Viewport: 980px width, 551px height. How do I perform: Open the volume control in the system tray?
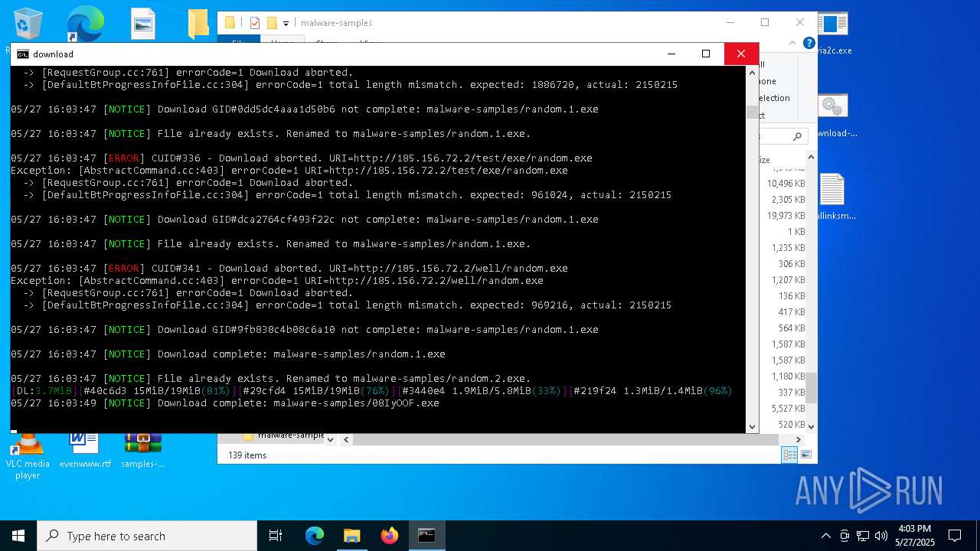click(880, 536)
